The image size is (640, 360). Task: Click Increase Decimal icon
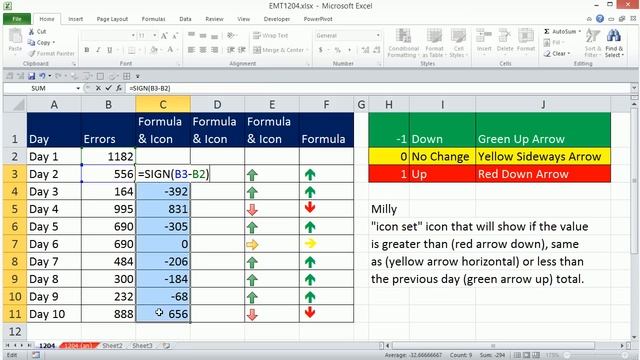click(365, 50)
